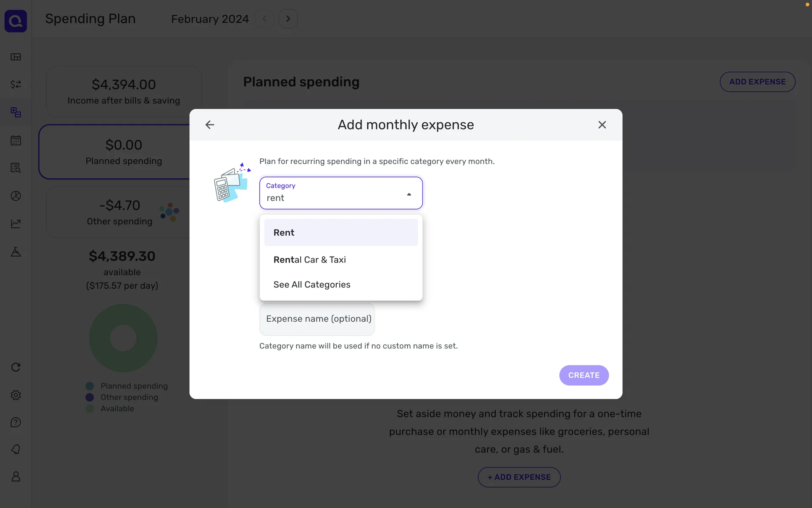Image resolution: width=812 pixels, height=508 pixels.
Task: Open the notifications bell icon
Action: [16, 450]
